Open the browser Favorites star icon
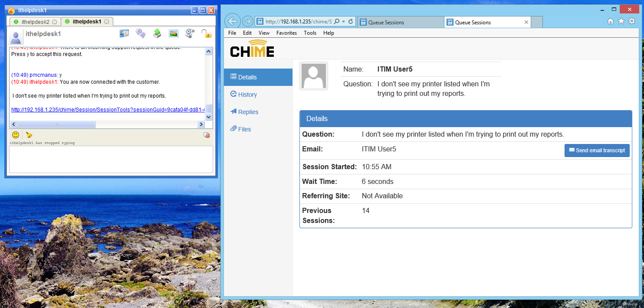Viewport: 644px width, 308px height. [x=621, y=21]
